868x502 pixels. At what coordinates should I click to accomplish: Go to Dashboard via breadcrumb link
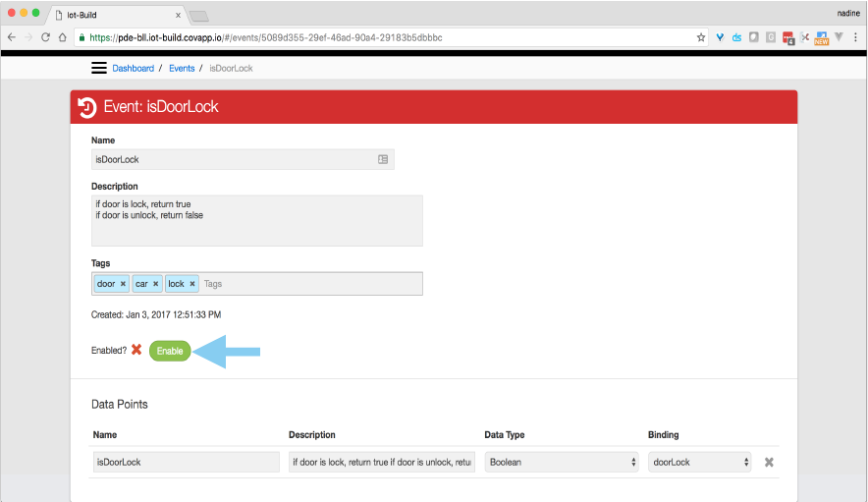click(x=133, y=68)
